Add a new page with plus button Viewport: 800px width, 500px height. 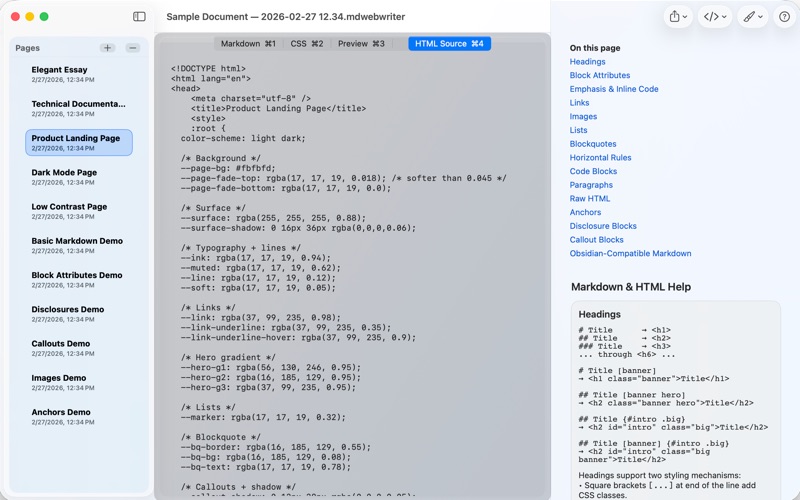(x=107, y=47)
